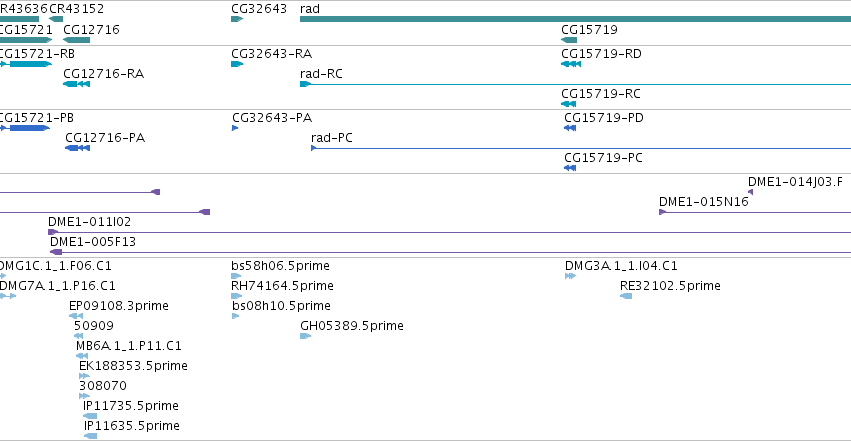Screen dimensions: 851x441
Task: Open the rad-RC transcript label
Action: click(x=321, y=74)
